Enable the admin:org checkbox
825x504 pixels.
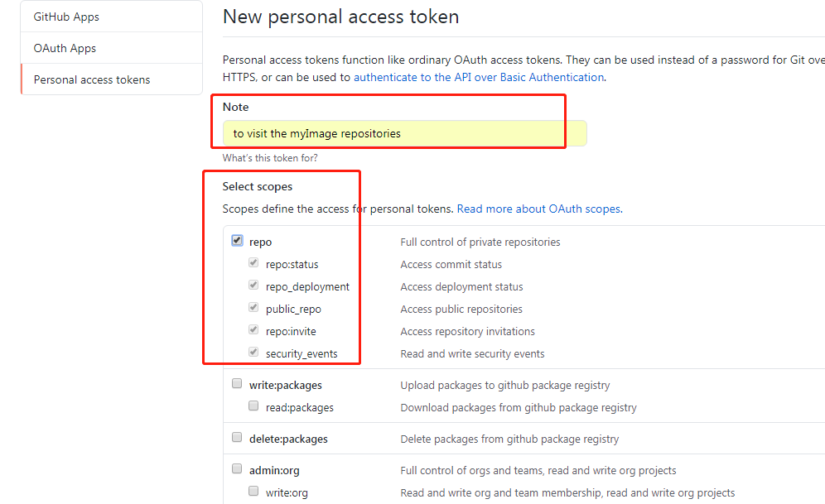(x=237, y=468)
